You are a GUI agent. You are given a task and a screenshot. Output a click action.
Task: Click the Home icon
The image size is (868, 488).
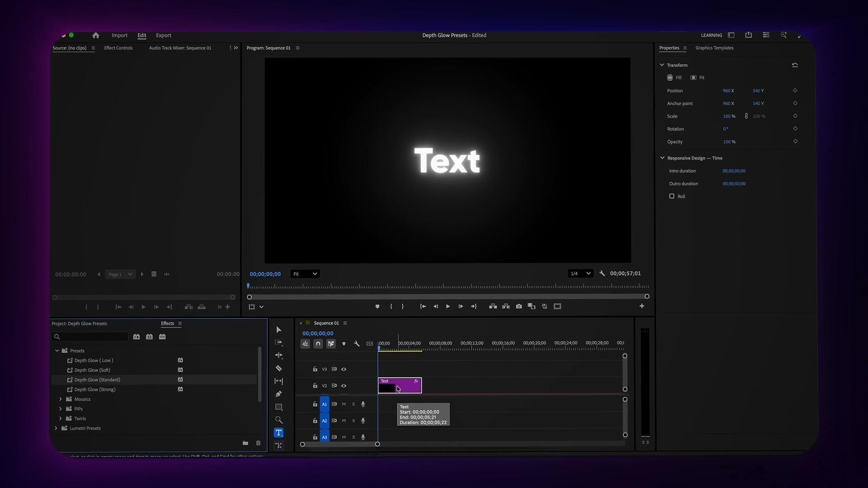95,35
